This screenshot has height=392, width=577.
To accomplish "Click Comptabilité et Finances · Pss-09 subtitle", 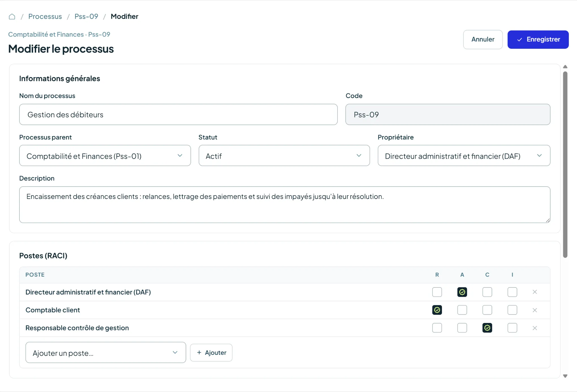I will (x=59, y=34).
